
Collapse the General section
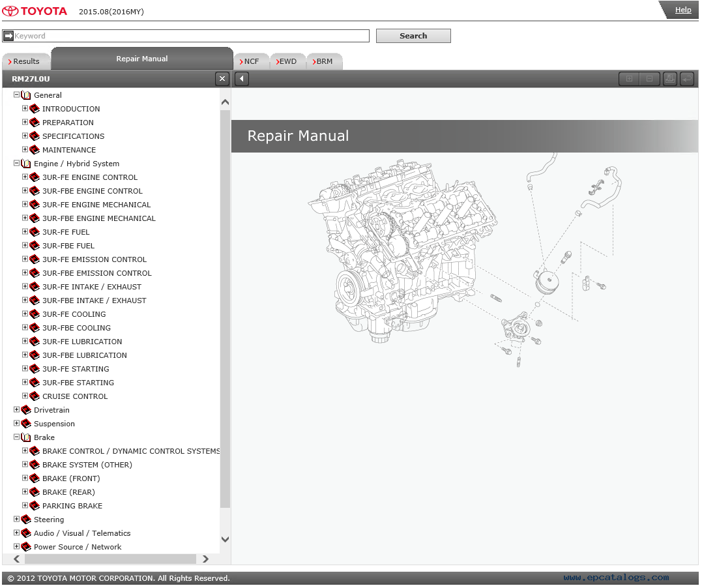click(16, 95)
